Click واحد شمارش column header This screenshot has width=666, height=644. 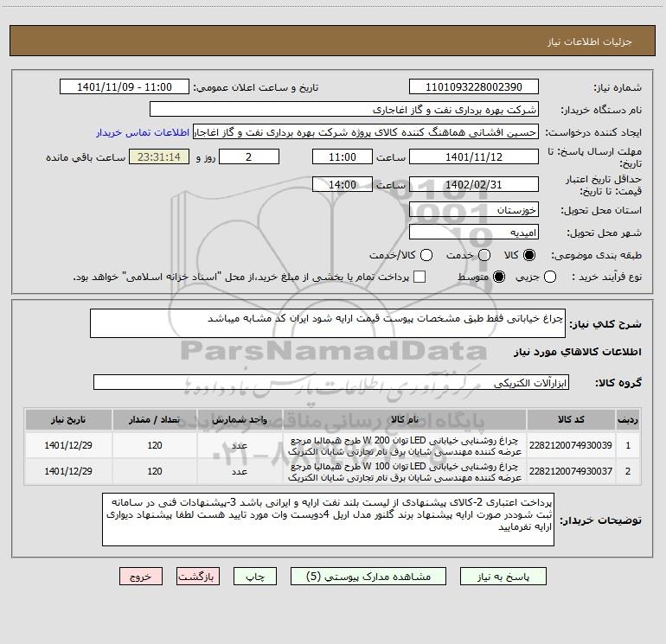pos(240,419)
